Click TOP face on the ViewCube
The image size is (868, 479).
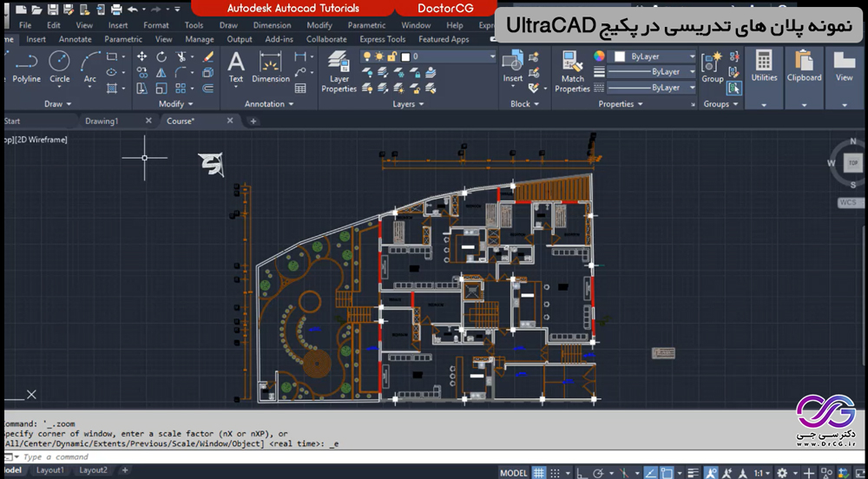click(x=852, y=163)
